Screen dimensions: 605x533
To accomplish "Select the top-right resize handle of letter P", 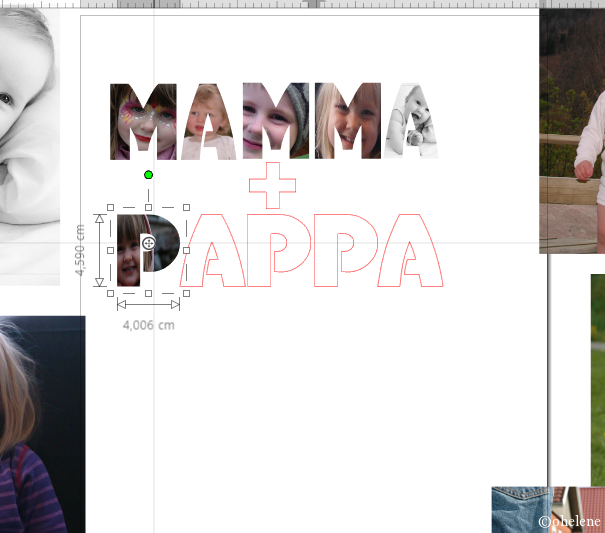I will point(186,208).
